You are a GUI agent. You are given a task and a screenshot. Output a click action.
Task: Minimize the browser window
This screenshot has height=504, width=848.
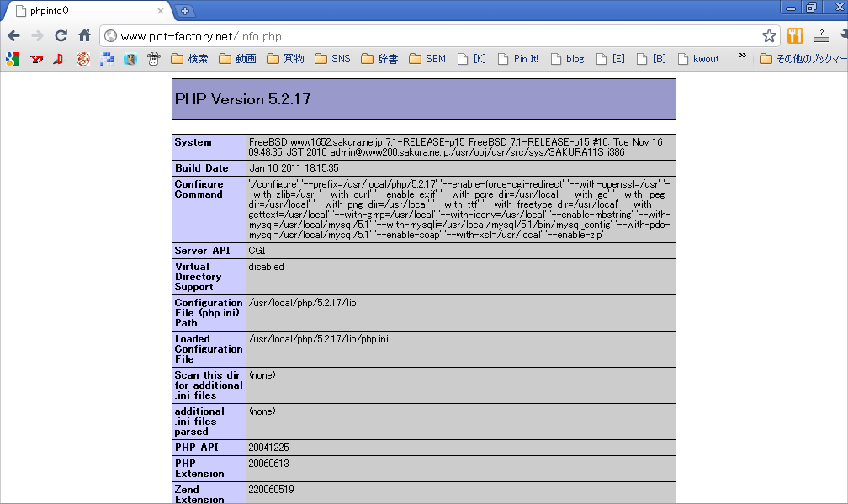tap(791, 7)
